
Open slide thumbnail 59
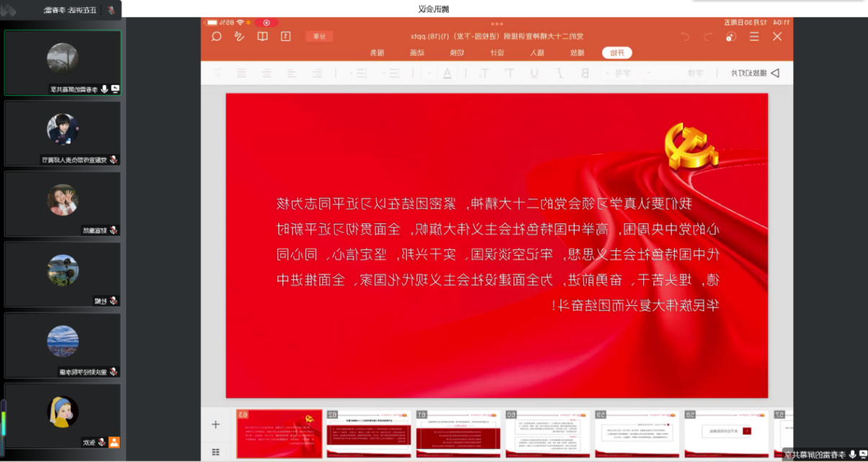[637, 434]
